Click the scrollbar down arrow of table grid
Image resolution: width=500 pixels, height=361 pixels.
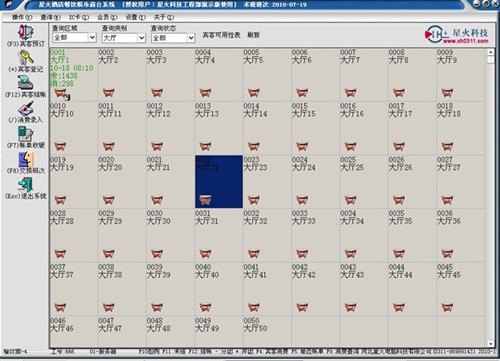click(490, 343)
